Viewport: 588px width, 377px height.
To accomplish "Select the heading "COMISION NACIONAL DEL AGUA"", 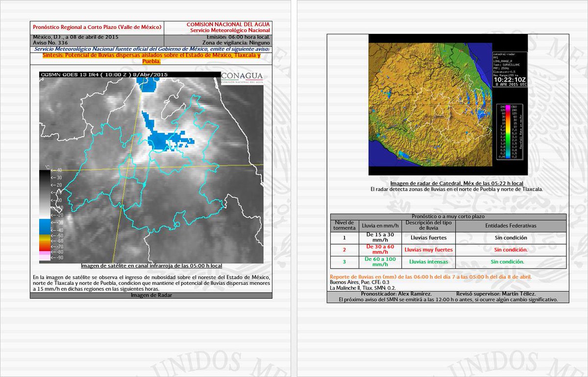I will tap(228, 25).
